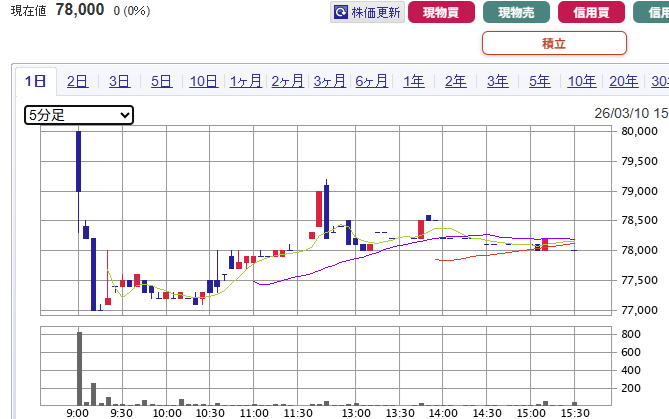
Task: Select the 1日 chart tab
Action: point(35,82)
